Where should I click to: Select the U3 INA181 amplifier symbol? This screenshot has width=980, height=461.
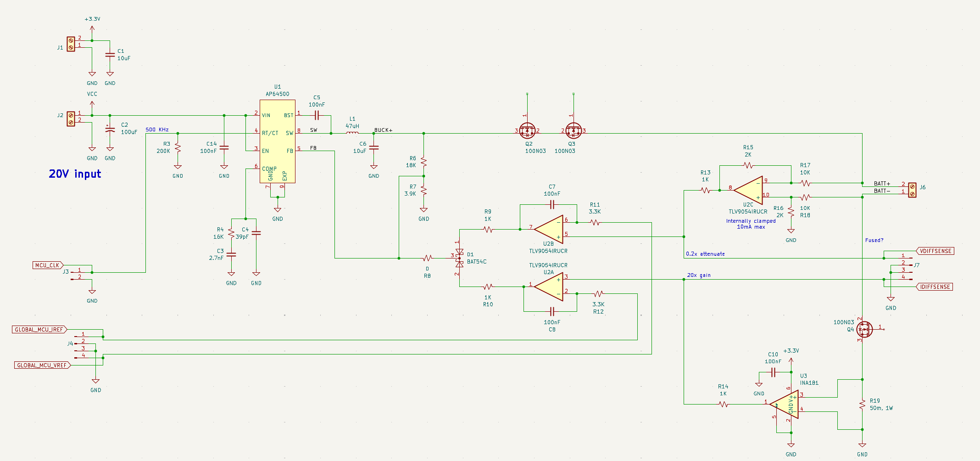click(x=784, y=405)
